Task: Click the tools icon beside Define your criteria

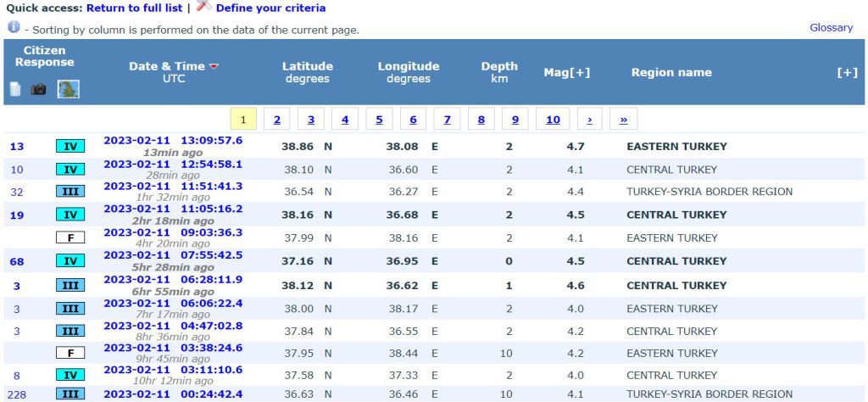Action: (203, 7)
